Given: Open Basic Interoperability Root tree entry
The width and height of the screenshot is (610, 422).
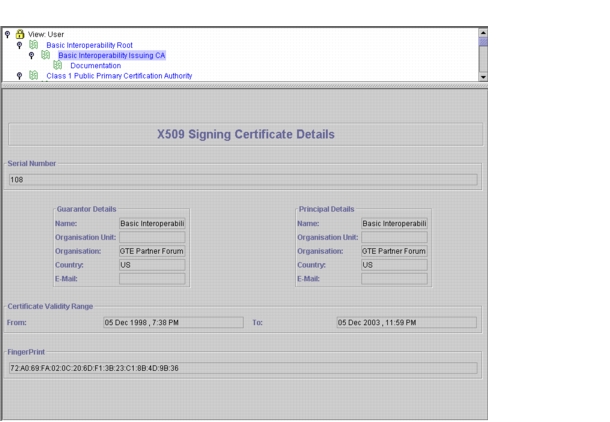Looking at the screenshot, I should pyautogui.click(x=89, y=45).
